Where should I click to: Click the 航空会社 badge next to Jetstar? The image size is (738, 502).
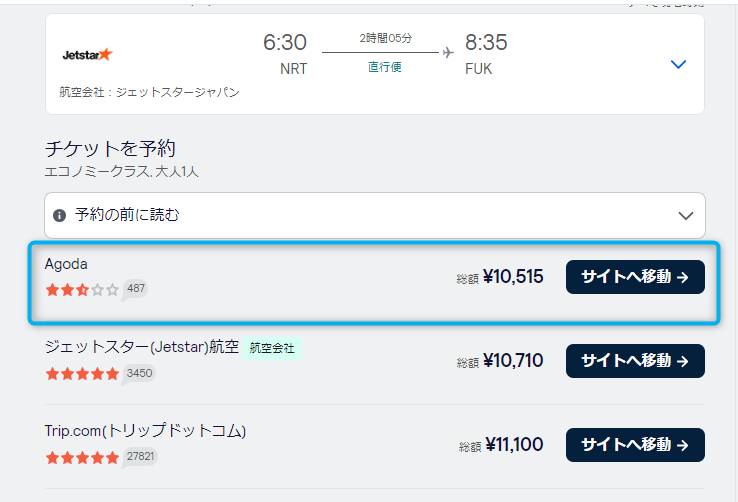271,349
